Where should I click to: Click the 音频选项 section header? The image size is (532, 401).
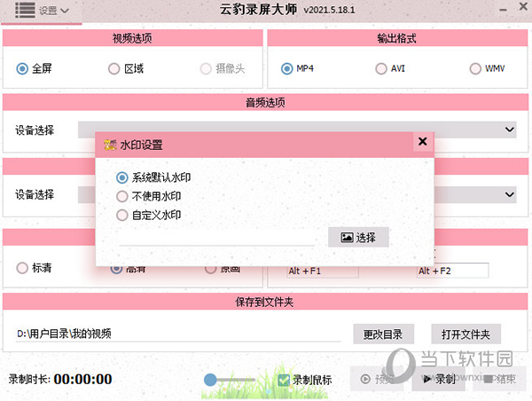tap(265, 102)
